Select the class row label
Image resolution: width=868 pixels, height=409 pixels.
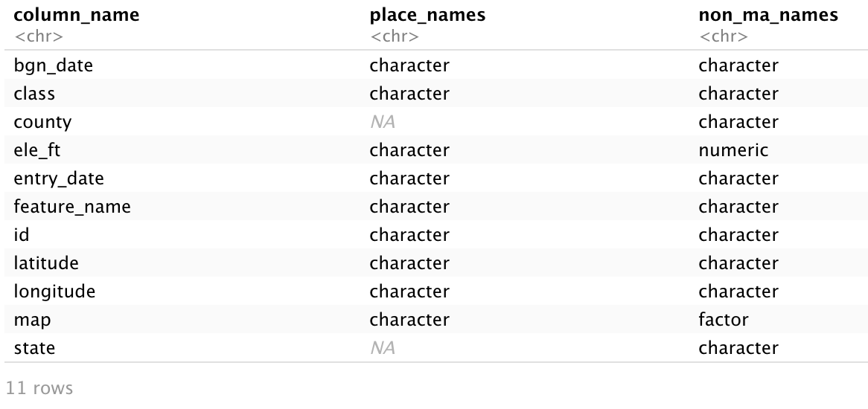coord(34,94)
